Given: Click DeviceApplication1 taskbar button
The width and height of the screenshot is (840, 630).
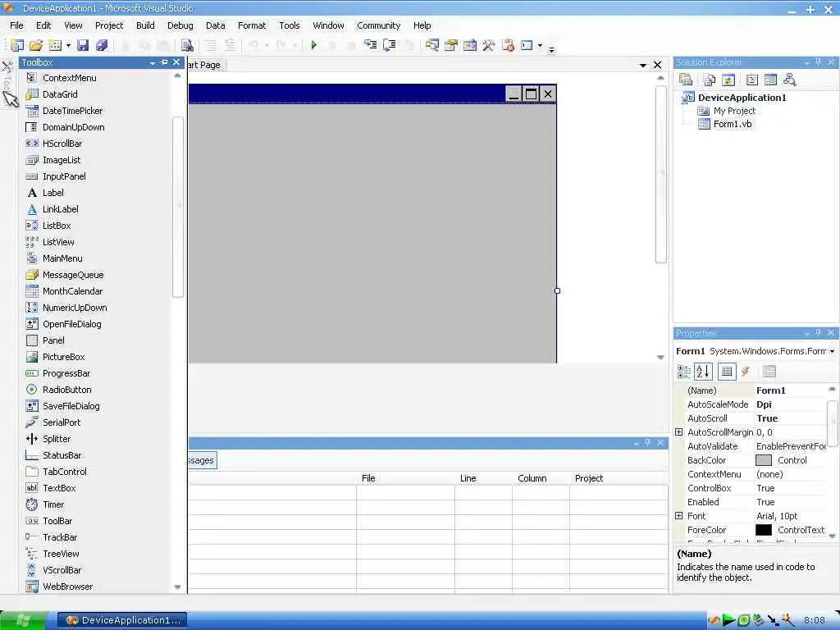Looking at the screenshot, I should click(123, 620).
